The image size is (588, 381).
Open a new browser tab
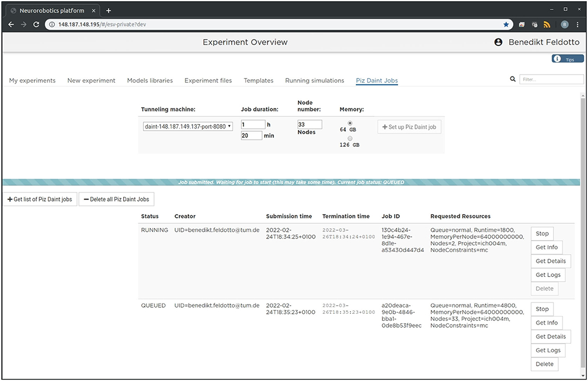(108, 10)
